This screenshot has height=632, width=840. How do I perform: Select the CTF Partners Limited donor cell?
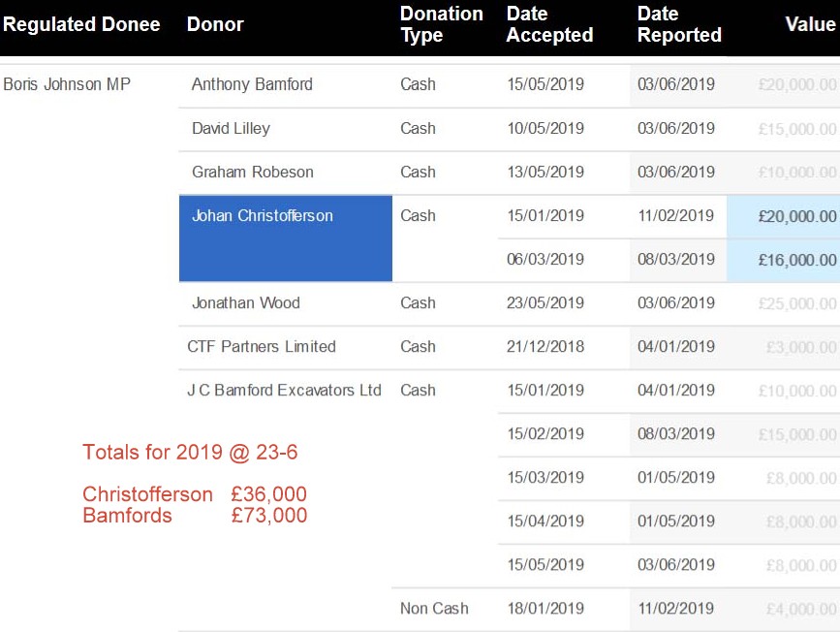(286, 347)
